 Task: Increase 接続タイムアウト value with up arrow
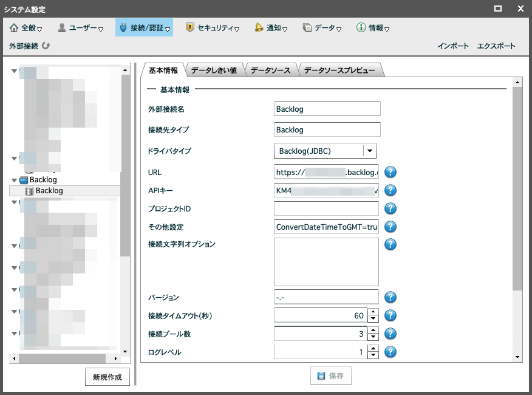point(373,312)
